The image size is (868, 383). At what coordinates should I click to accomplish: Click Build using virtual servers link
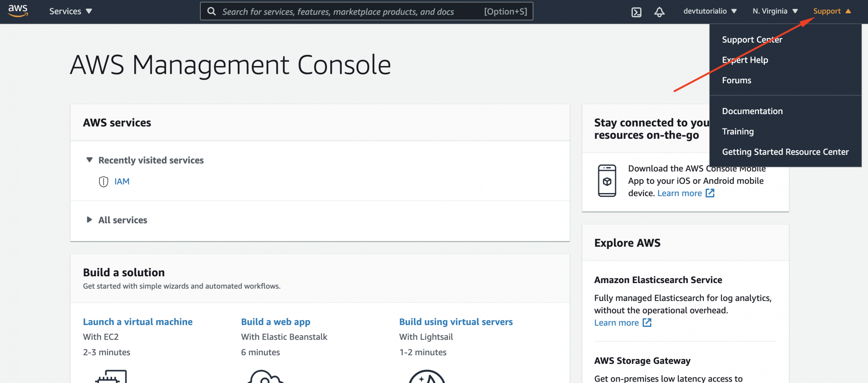(x=456, y=322)
